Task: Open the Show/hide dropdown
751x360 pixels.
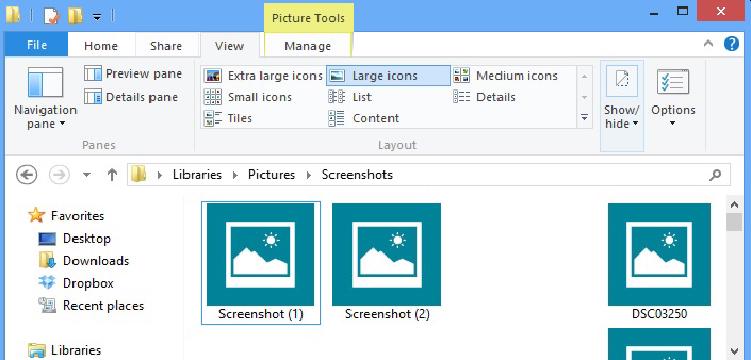Action: coord(622,104)
